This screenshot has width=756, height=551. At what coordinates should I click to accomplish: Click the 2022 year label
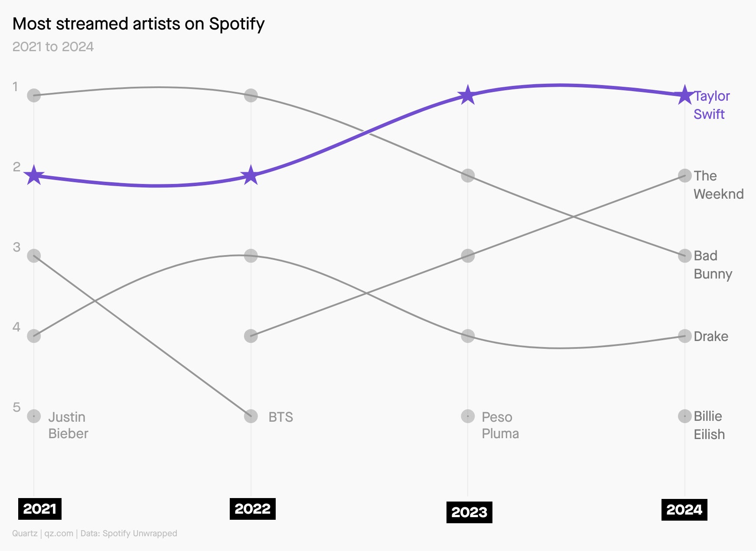click(253, 509)
